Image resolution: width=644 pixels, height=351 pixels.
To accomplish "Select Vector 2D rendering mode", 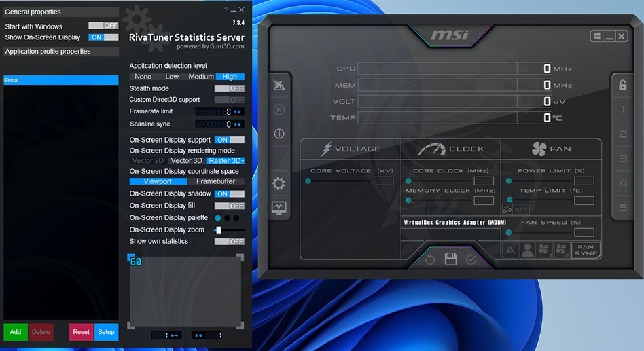I will coord(148,160).
